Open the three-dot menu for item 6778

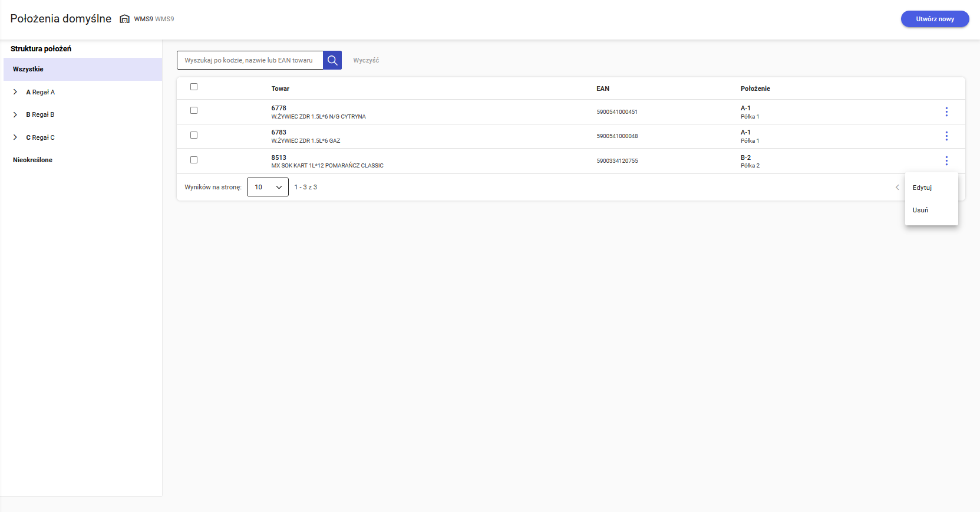[x=946, y=111]
